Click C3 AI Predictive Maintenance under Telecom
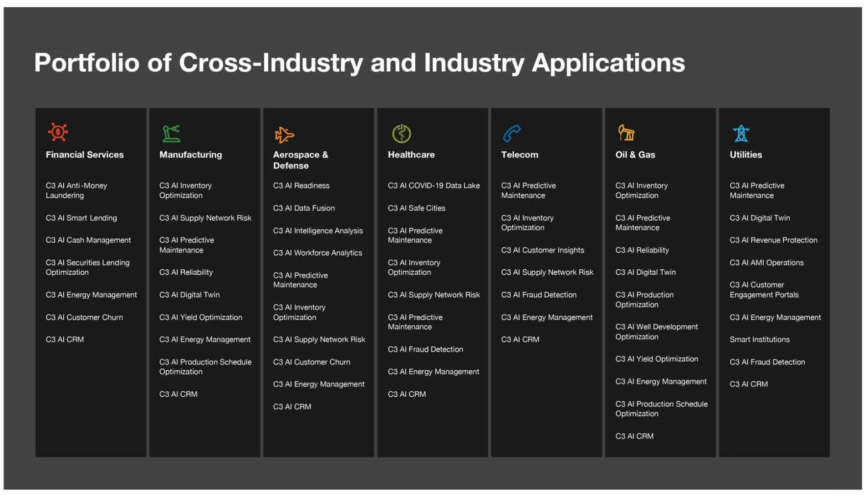The image size is (868, 495). [529, 191]
